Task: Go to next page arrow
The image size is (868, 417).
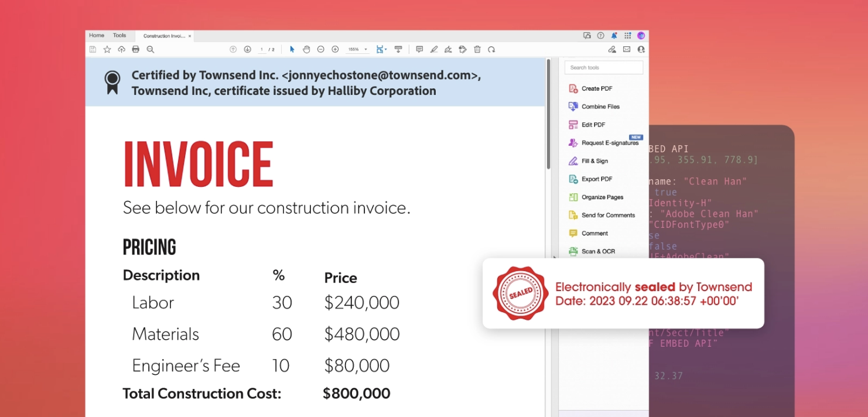Action: [x=247, y=50]
